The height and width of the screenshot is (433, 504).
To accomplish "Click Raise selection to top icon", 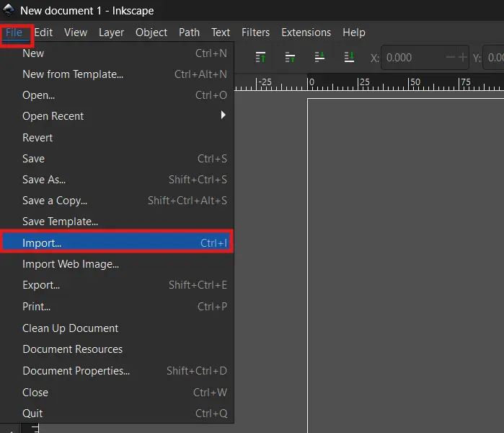I will click(261, 57).
